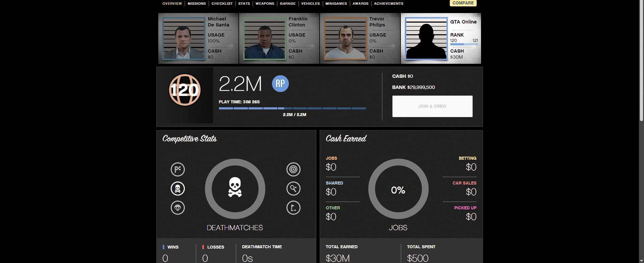Image resolution: width=644 pixels, height=263 pixels.
Task: Click the "CASH $0" line beside the RP panel
Action: pos(402,76)
